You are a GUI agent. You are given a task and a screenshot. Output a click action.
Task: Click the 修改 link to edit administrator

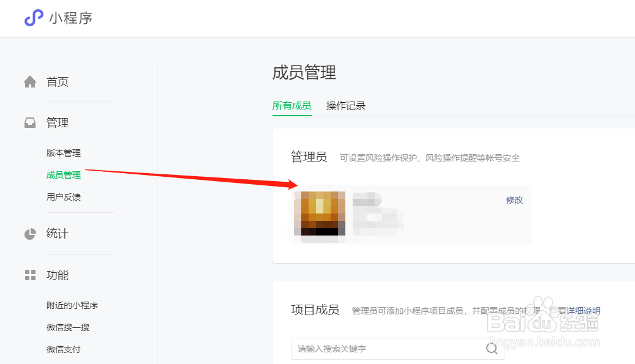pos(514,199)
